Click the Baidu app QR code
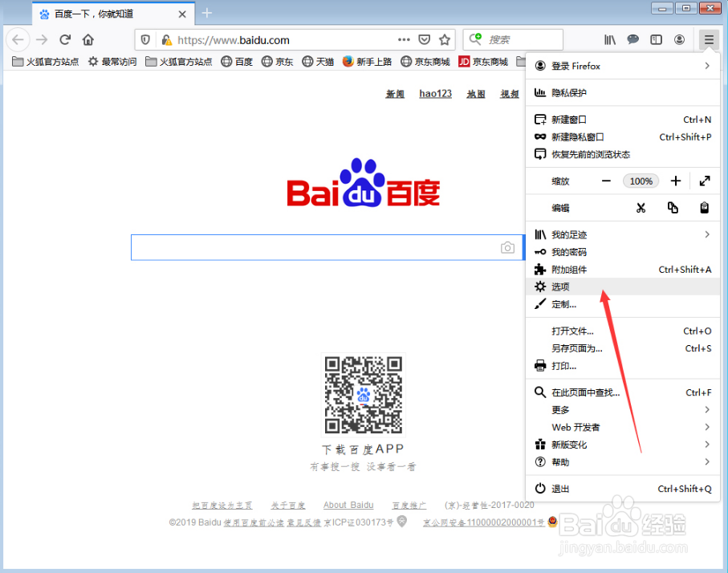728x573 pixels. [x=364, y=395]
